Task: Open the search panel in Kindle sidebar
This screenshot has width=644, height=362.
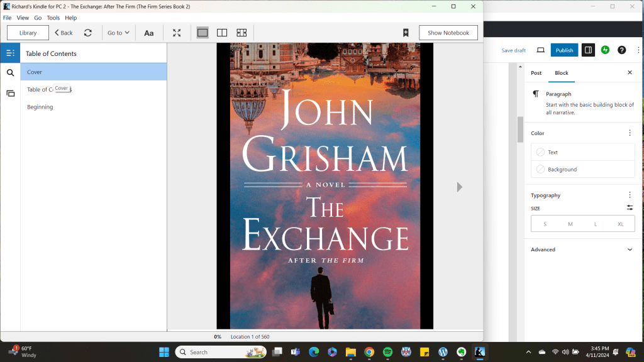Action: tap(10, 73)
